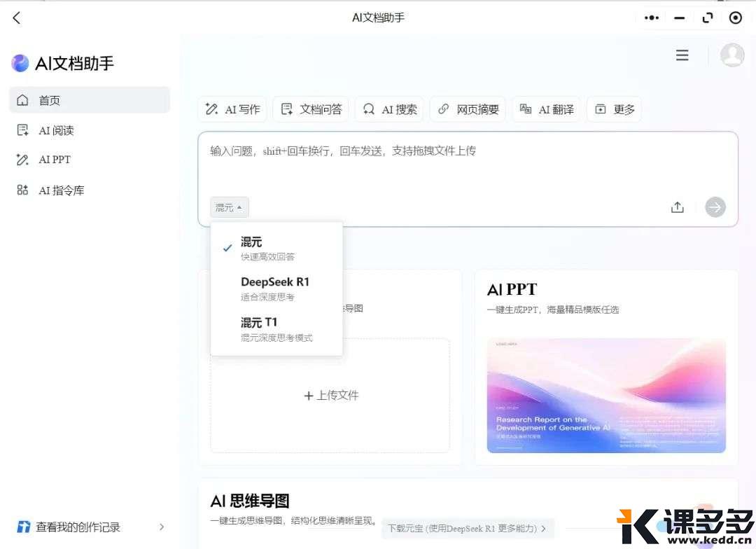Viewport: 756px width, 549px height.
Task: Open the three-dots more options icon
Action: coord(652,18)
